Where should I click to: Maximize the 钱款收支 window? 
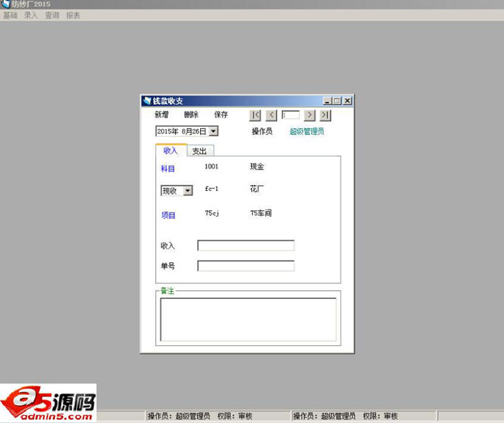(337, 101)
